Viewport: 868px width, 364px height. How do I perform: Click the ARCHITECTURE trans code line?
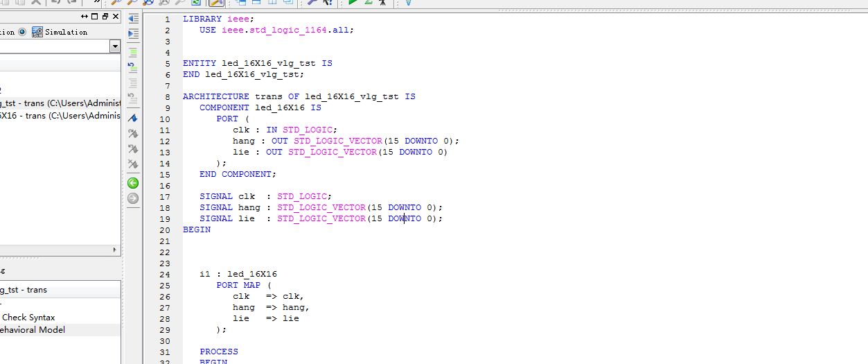299,96
